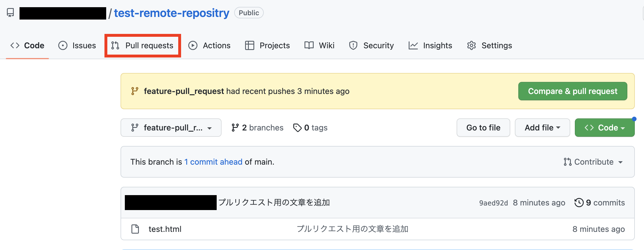Switch to the Code tab
The height and width of the screenshot is (250, 644).
coord(27,45)
